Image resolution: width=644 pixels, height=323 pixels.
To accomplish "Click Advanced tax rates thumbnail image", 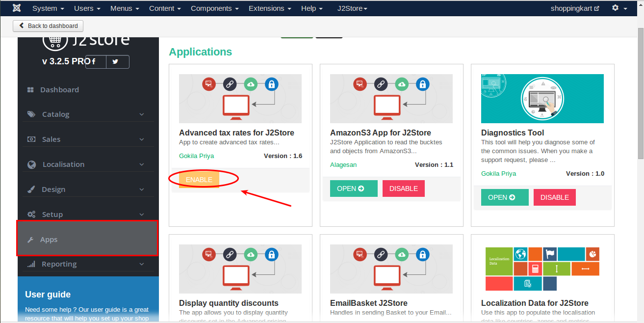I will [240, 98].
